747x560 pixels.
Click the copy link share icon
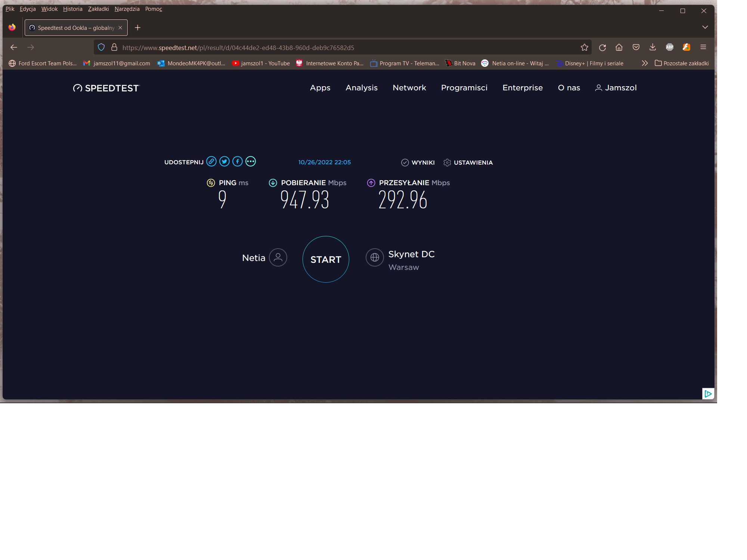(211, 161)
